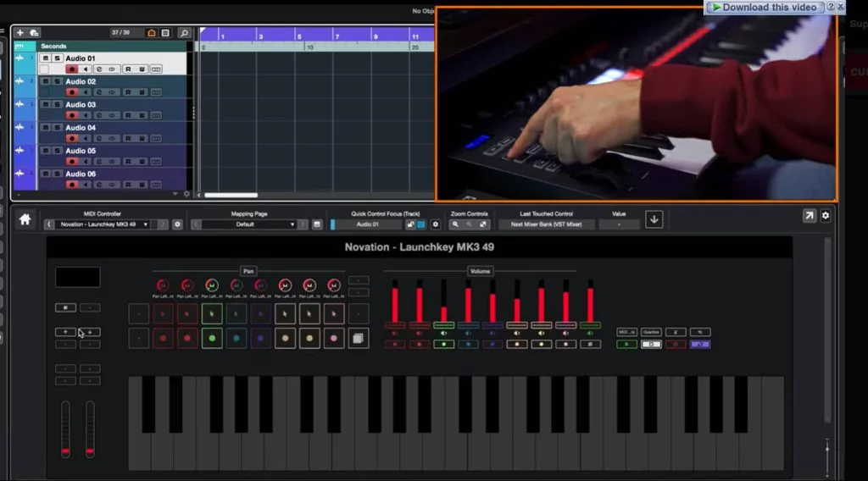Click the Audio 01 monitor speaker icon
The height and width of the screenshot is (481, 868).
pyautogui.click(x=86, y=69)
